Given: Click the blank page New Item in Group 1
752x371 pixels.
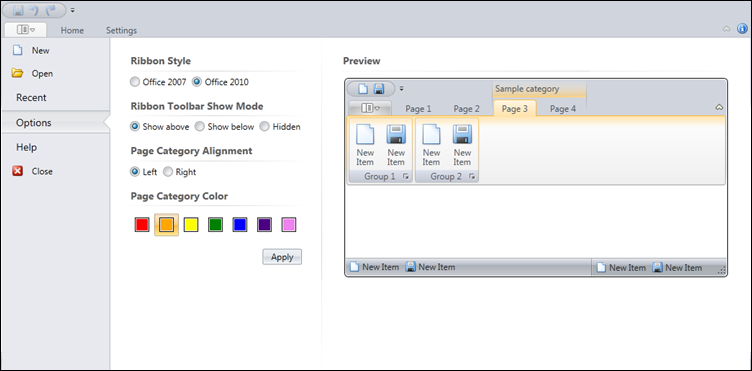Looking at the screenshot, I should (x=365, y=145).
